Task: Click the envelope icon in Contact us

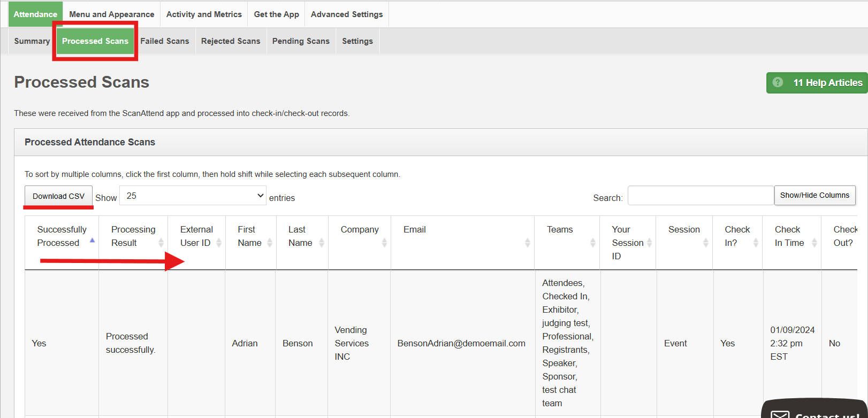Action: click(x=780, y=414)
